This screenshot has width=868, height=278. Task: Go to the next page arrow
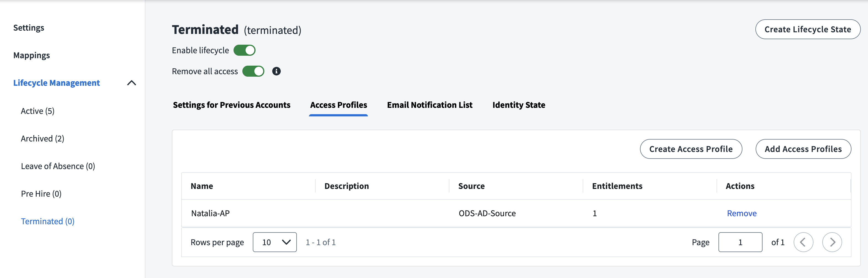tap(832, 242)
